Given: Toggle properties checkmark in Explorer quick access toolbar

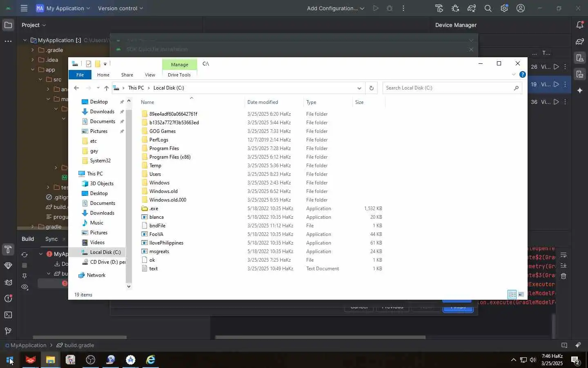Looking at the screenshot, I should tap(89, 64).
